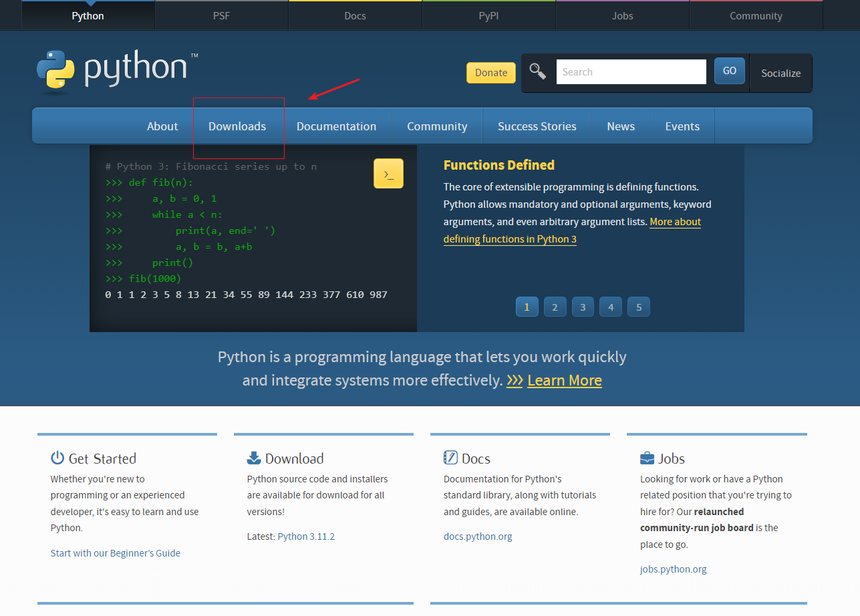Open the News navigation menu
This screenshot has height=616, width=860.
pos(621,126)
